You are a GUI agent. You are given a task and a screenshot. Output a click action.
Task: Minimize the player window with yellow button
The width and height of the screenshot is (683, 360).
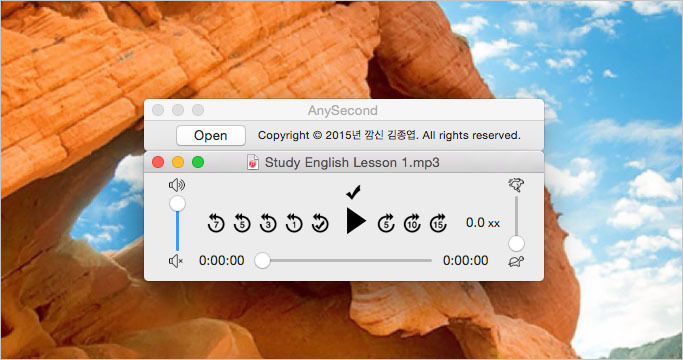point(178,163)
